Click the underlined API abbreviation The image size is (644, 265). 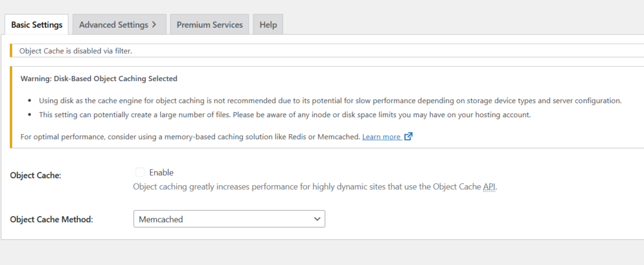(x=489, y=187)
